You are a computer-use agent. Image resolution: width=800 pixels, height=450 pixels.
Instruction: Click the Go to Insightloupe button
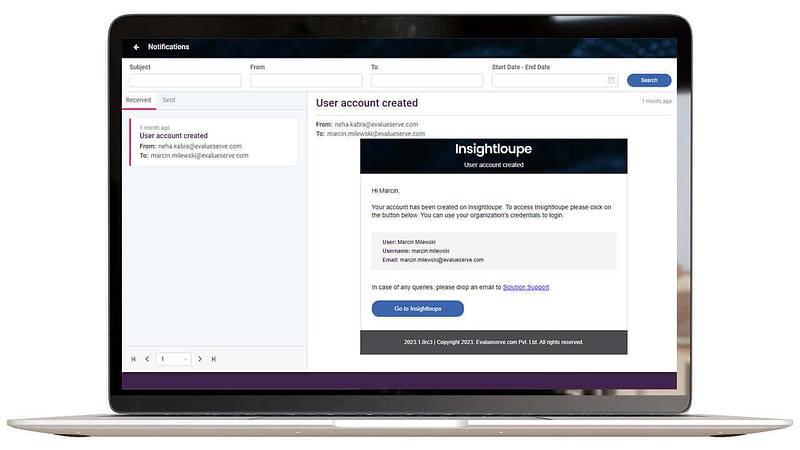[418, 309]
